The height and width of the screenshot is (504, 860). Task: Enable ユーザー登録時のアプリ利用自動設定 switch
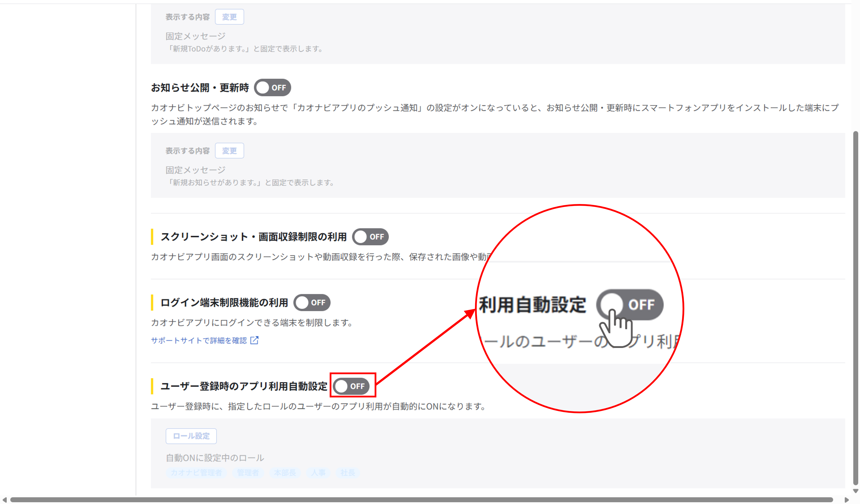point(351,386)
